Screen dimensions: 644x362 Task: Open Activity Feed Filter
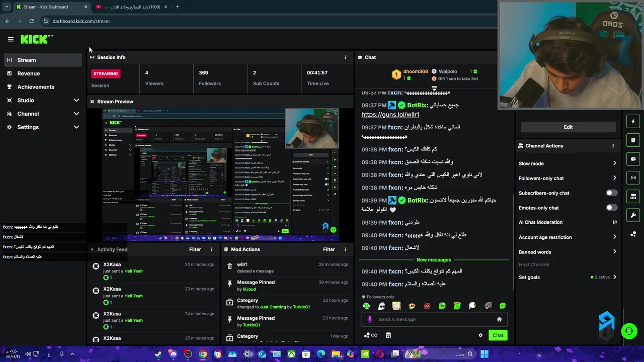tap(195, 249)
